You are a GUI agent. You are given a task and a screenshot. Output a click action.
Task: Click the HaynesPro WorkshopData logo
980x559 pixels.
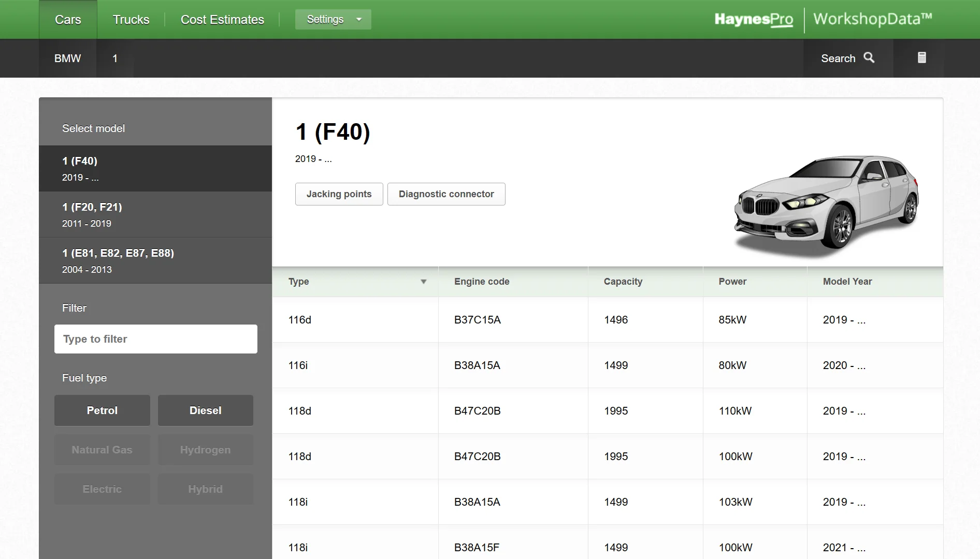[823, 20]
